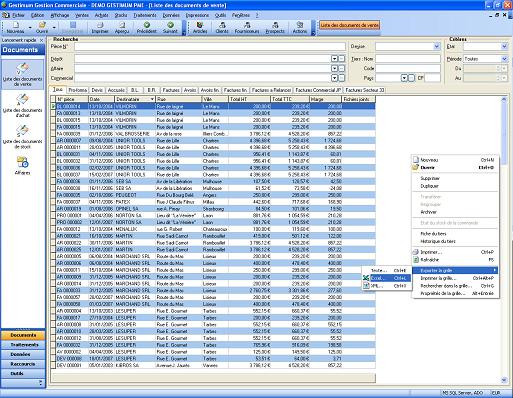Image resolution: width=513 pixels, height=398 pixels.
Task: Tick the checkbox of row BL 0000001
Action: pos(53,154)
